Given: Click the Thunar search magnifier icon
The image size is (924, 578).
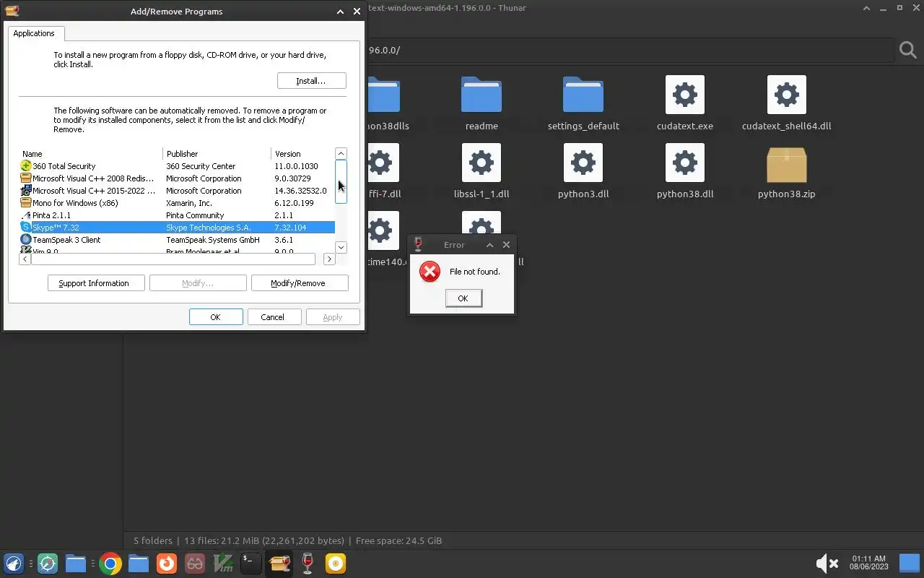Looking at the screenshot, I should coord(908,50).
